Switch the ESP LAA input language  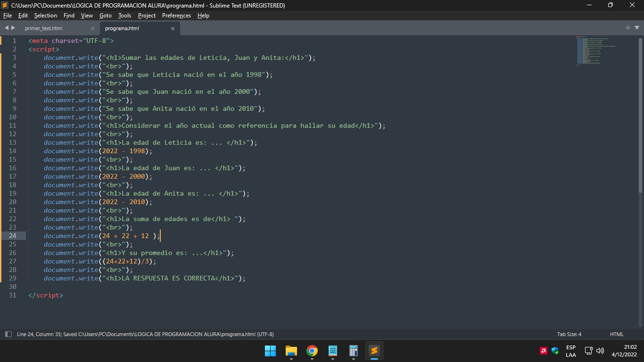571,351
